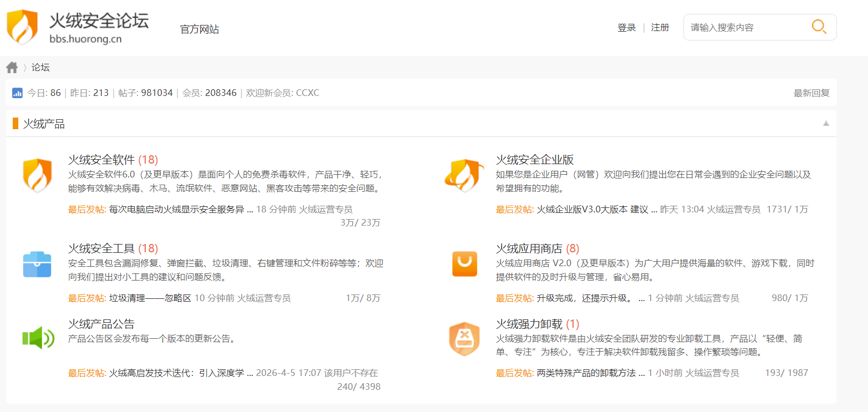
Task: Click the 火绒强力卸载 shield icon
Action: pyautogui.click(x=464, y=339)
